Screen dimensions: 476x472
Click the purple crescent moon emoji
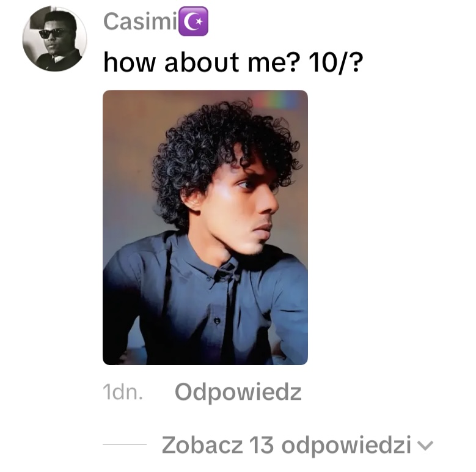(194, 21)
